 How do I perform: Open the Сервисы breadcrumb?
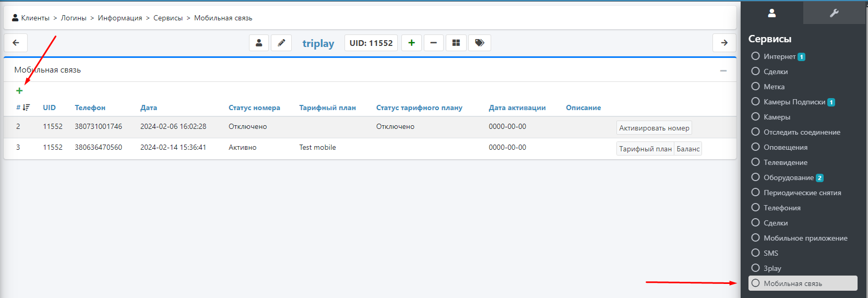coord(168,18)
